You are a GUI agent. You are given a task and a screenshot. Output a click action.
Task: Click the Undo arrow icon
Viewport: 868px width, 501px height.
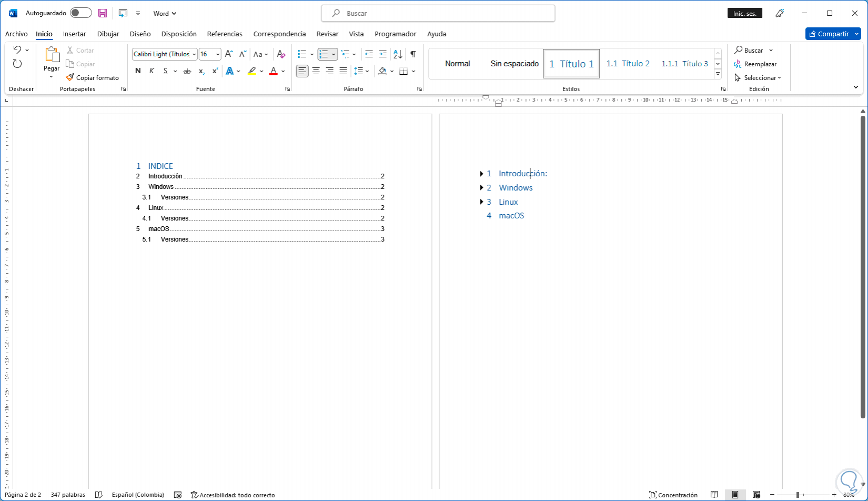click(x=17, y=50)
